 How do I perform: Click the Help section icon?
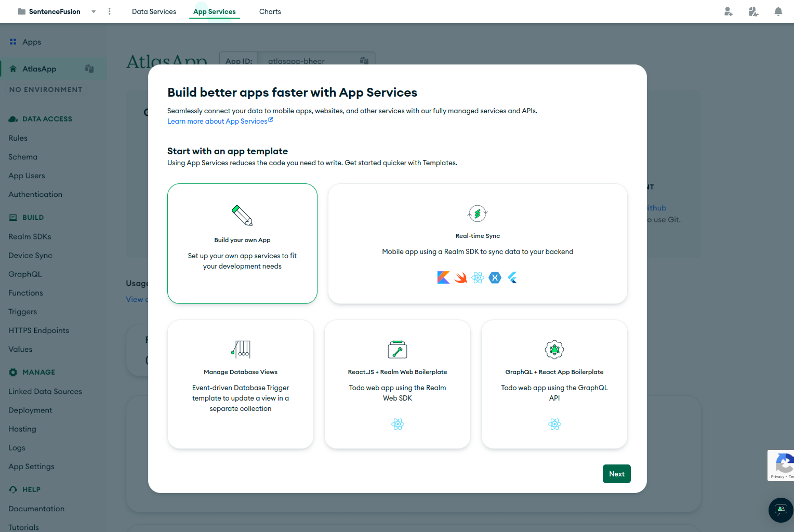coord(13,489)
